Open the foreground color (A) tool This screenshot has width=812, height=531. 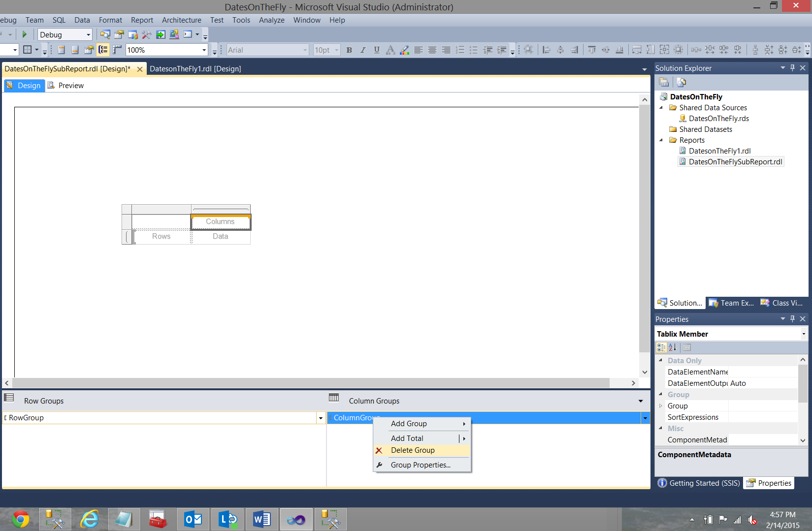(x=390, y=50)
